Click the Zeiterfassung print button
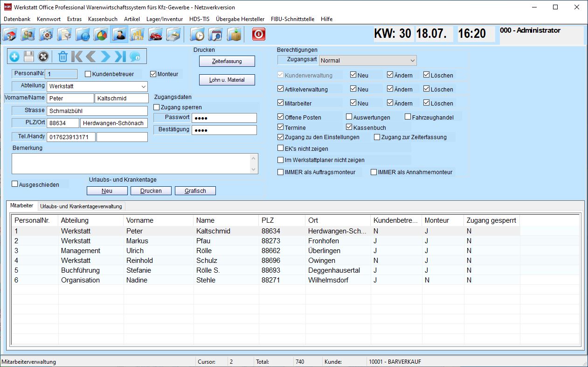 227,61
